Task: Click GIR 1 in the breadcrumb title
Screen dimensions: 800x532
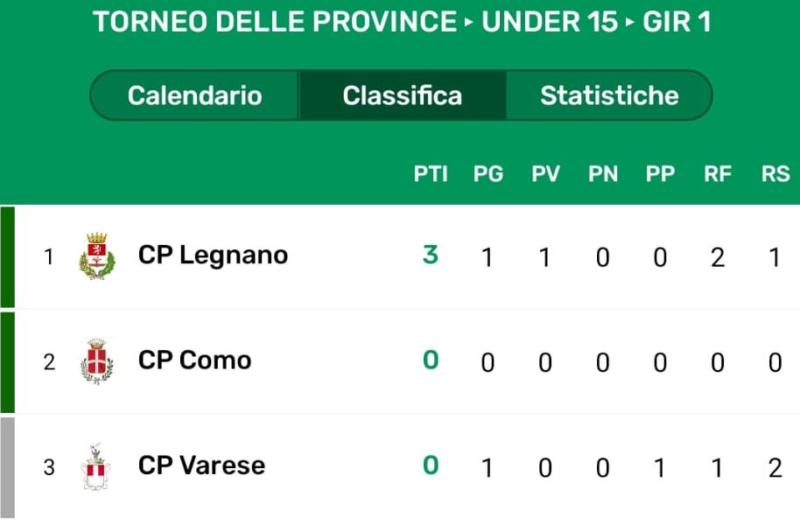Action: (x=677, y=22)
